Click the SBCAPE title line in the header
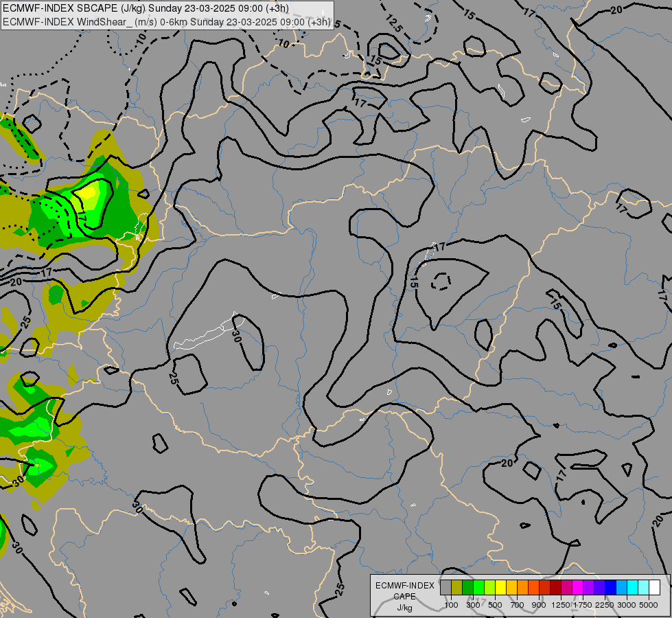 point(146,8)
